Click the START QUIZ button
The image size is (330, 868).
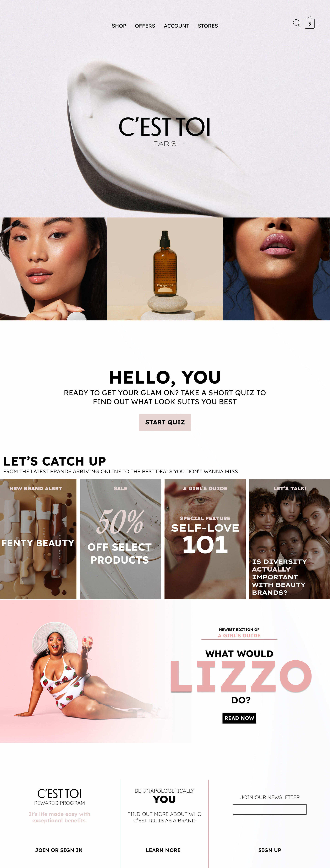(165, 422)
